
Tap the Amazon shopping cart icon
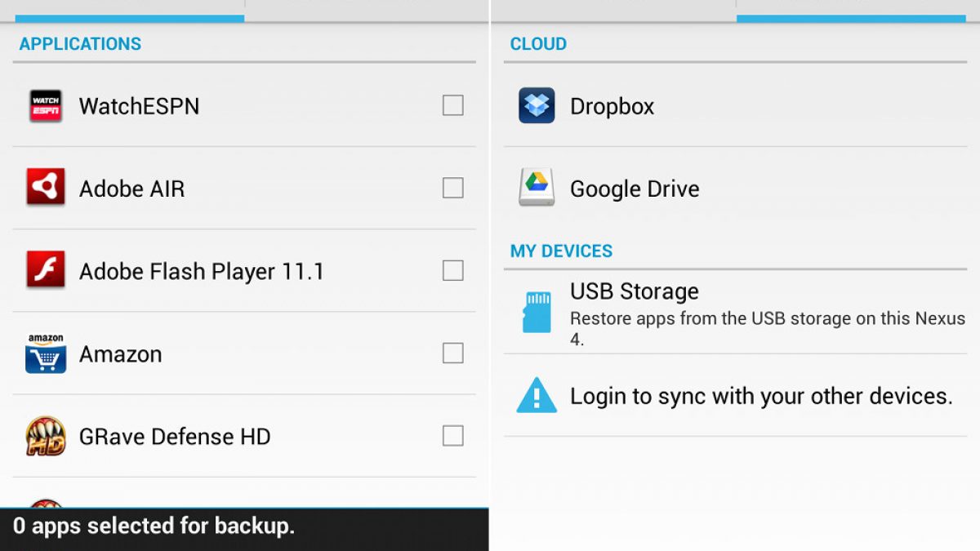tap(46, 353)
